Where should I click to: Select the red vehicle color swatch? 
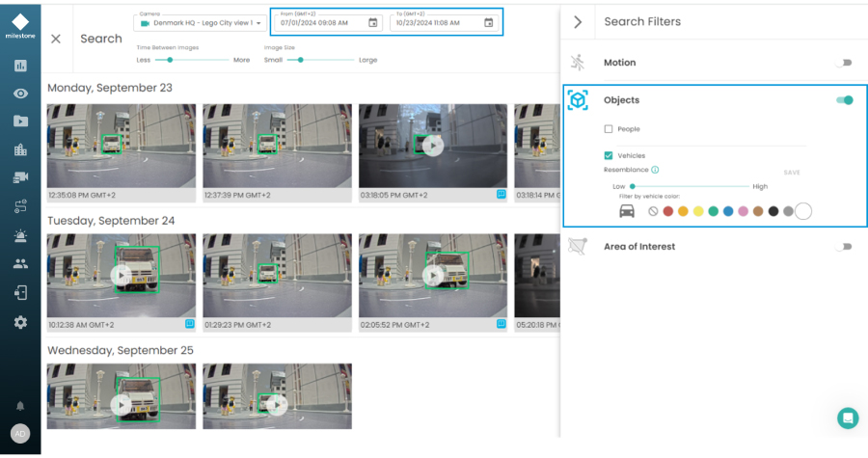click(667, 211)
